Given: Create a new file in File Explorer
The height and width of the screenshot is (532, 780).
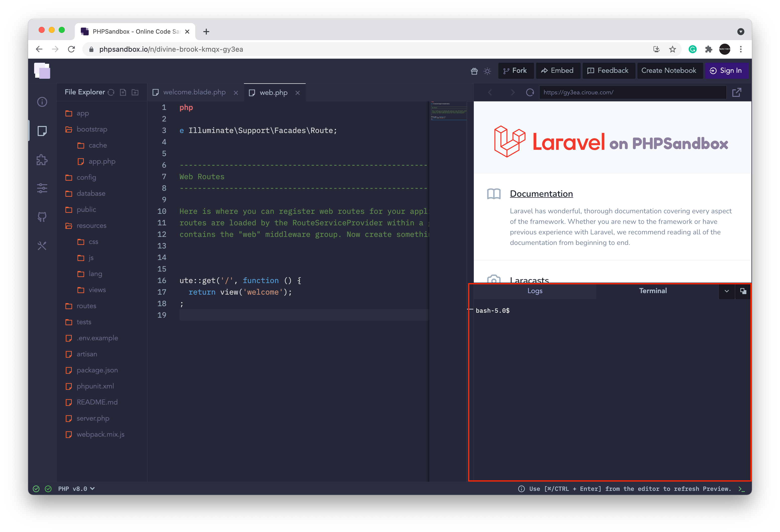Looking at the screenshot, I should click(123, 92).
